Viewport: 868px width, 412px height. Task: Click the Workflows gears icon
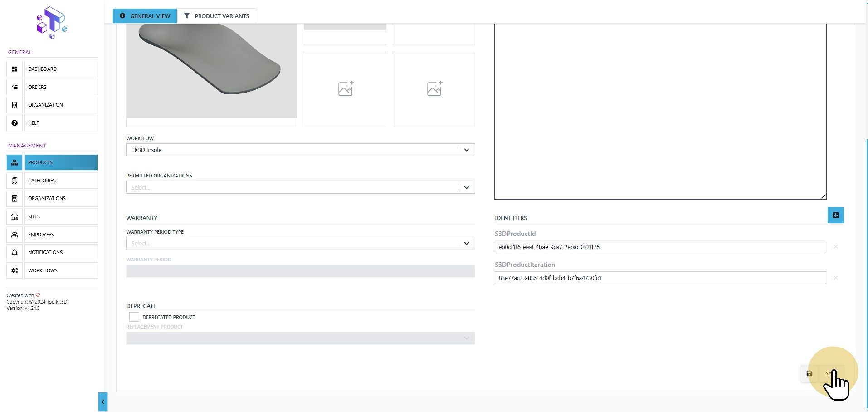point(15,270)
